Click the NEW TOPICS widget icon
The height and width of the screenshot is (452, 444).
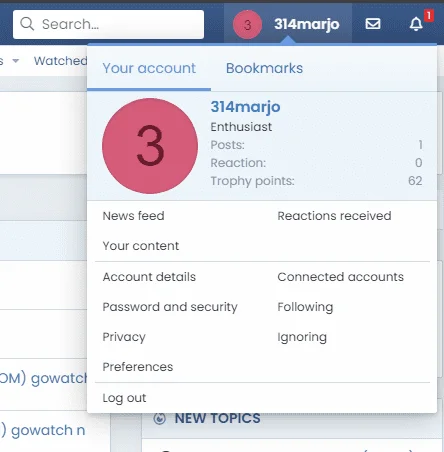tap(160, 418)
